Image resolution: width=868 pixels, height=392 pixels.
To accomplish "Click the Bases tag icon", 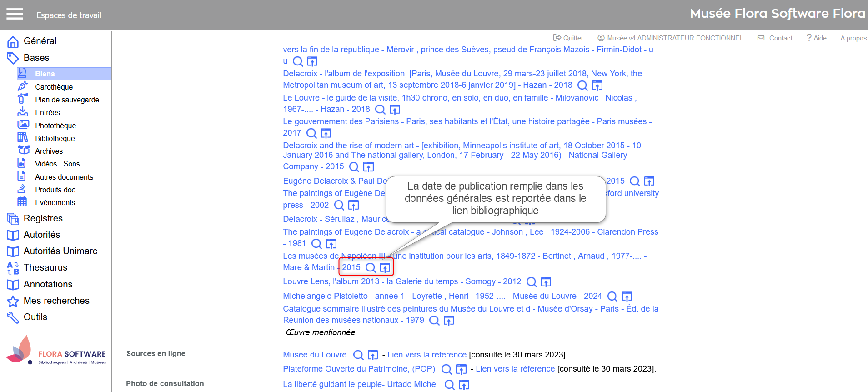I will coord(13,58).
